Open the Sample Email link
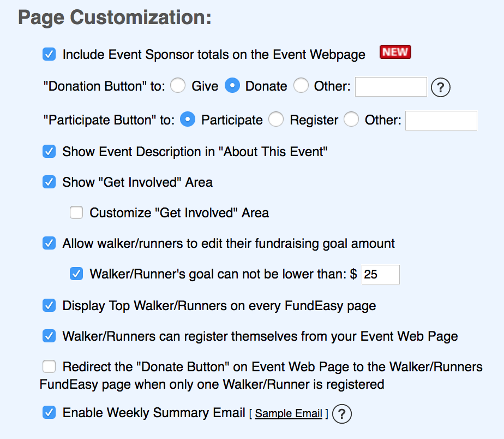 pyautogui.click(x=289, y=414)
